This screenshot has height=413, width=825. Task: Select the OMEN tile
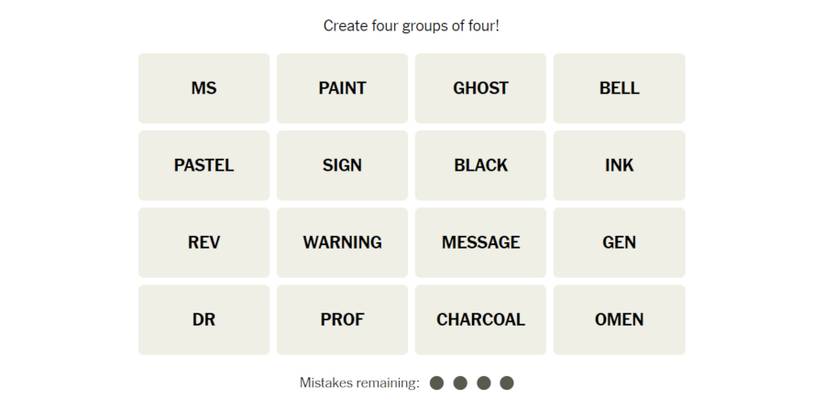(x=619, y=319)
